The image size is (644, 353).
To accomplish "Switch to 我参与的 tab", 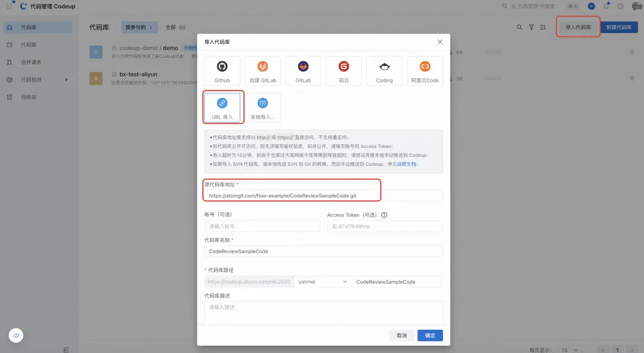I will pyautogui.click(x=139, y=27).
